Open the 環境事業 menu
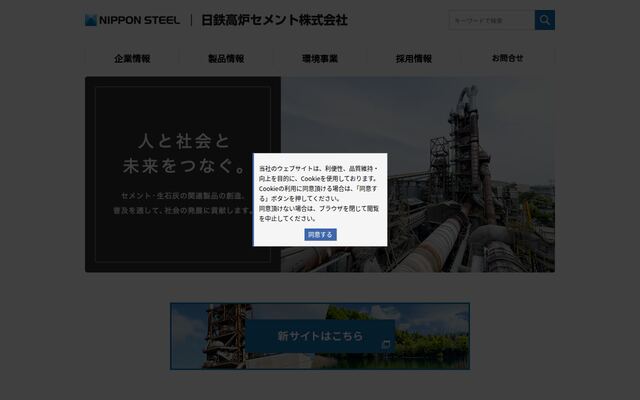Viewport: 640px width, 400px height. pos(320,58)
